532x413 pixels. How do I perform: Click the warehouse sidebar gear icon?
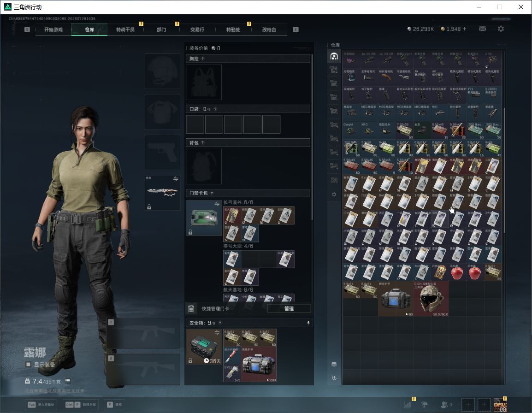coord(334,195)
